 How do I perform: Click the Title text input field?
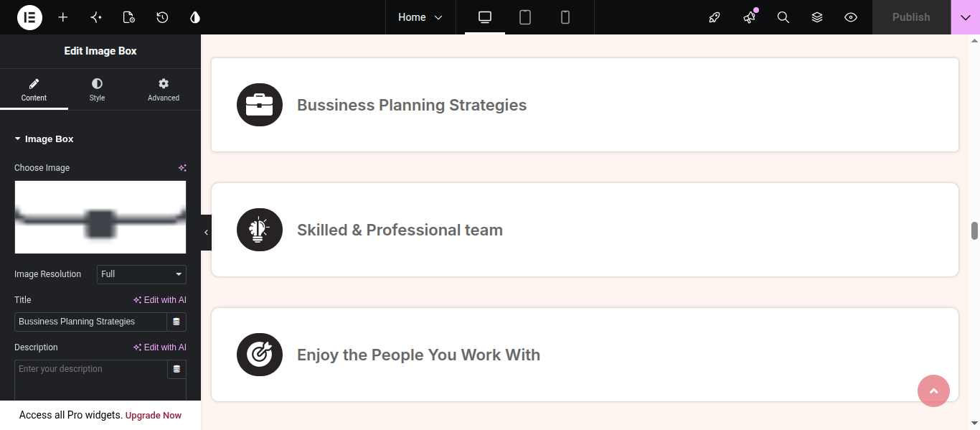(x=90, y=322)
